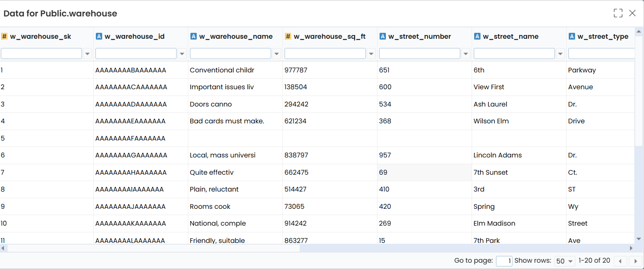Select street type 'Avenue'
The image size is (644, 269).
pos(600,87)
